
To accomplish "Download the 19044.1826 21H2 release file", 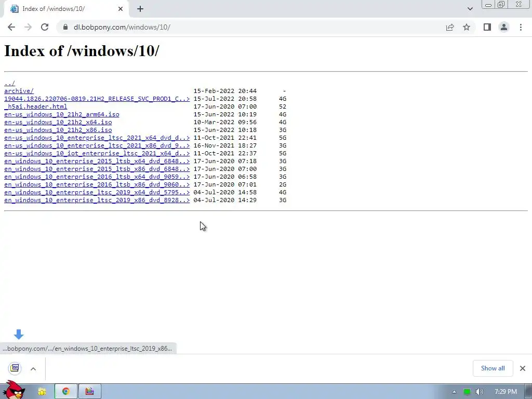I will (97, 99).
